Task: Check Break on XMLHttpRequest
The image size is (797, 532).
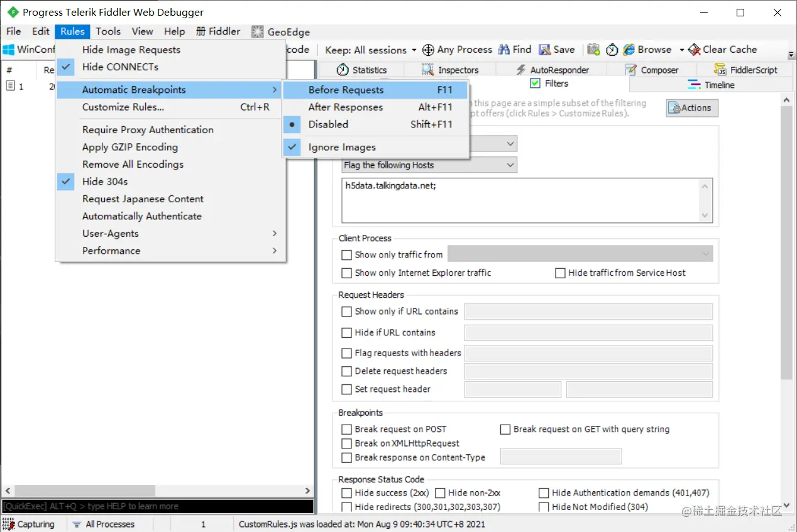Action: [x=346, y=443]
